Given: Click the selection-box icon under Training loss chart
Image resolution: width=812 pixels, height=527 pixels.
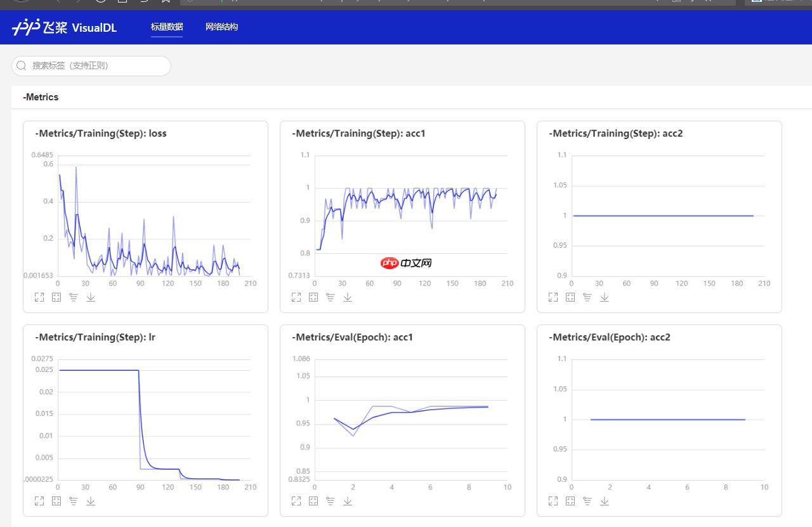Looking at the screenshot, I should [x=56, y=297].
